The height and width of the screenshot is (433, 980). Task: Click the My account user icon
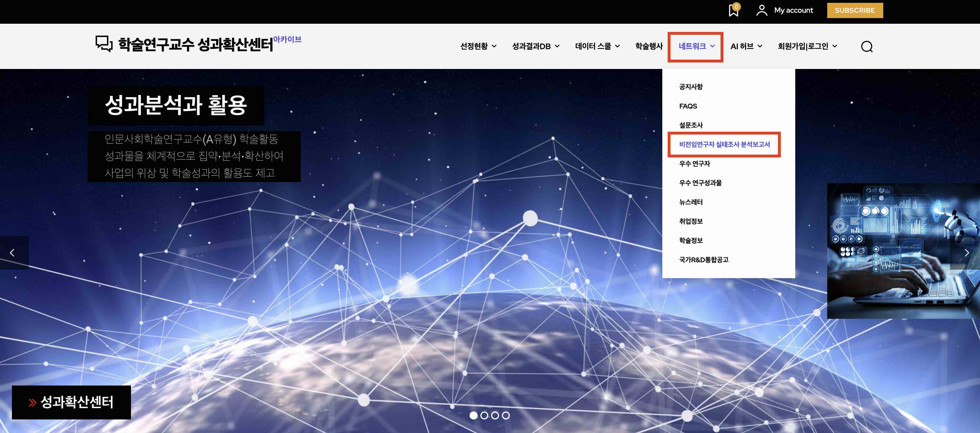761,10
